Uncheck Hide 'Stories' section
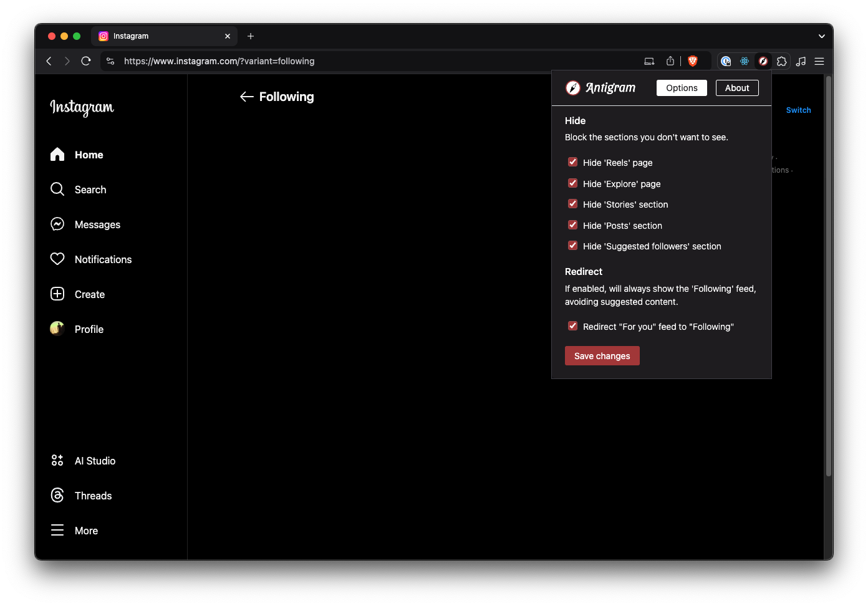Viewport: 868px width, 606px height. point(572,204)
